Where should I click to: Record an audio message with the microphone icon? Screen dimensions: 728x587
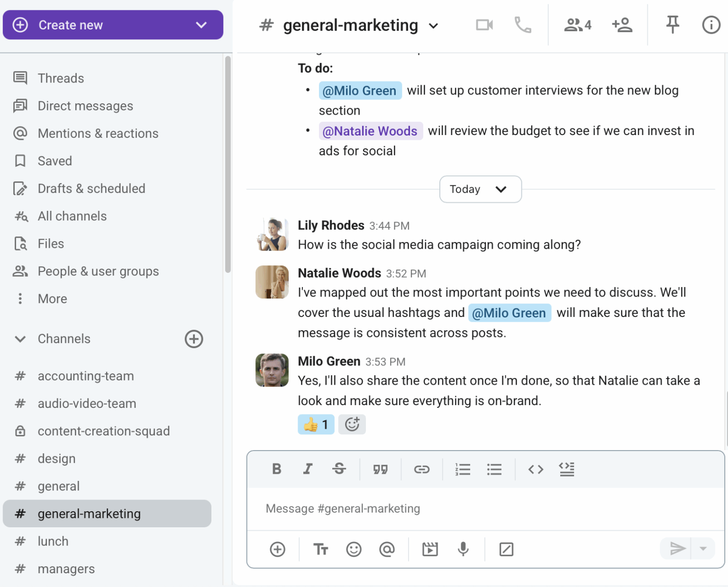(x=463, y=549)
